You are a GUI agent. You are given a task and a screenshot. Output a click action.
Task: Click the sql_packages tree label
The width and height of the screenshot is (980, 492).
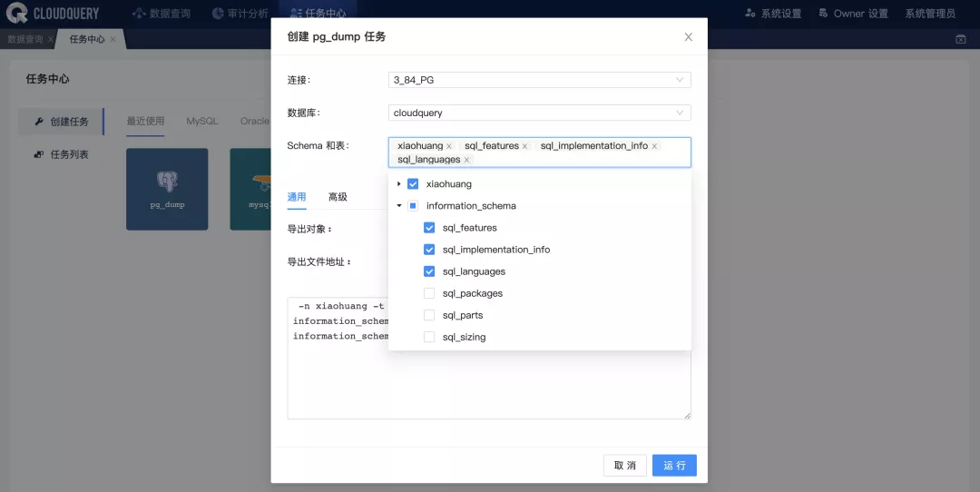click(473, 293)
